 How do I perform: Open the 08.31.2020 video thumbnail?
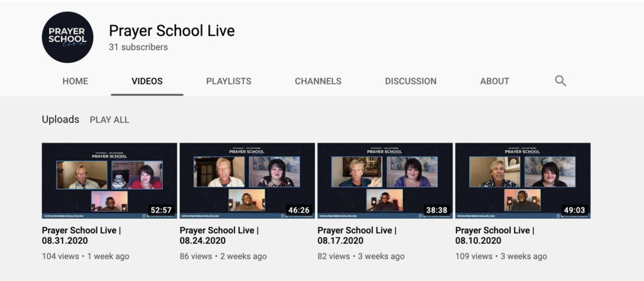pos(109,181)
